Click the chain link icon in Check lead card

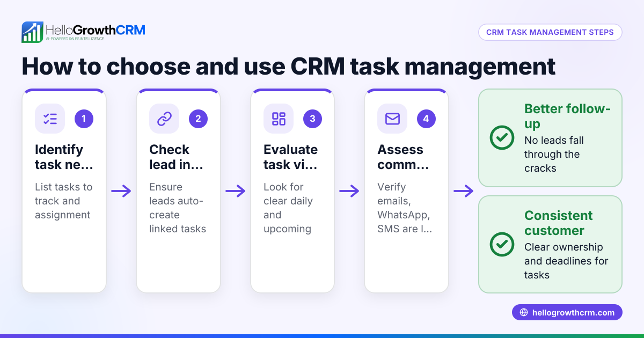click(164, 119)
